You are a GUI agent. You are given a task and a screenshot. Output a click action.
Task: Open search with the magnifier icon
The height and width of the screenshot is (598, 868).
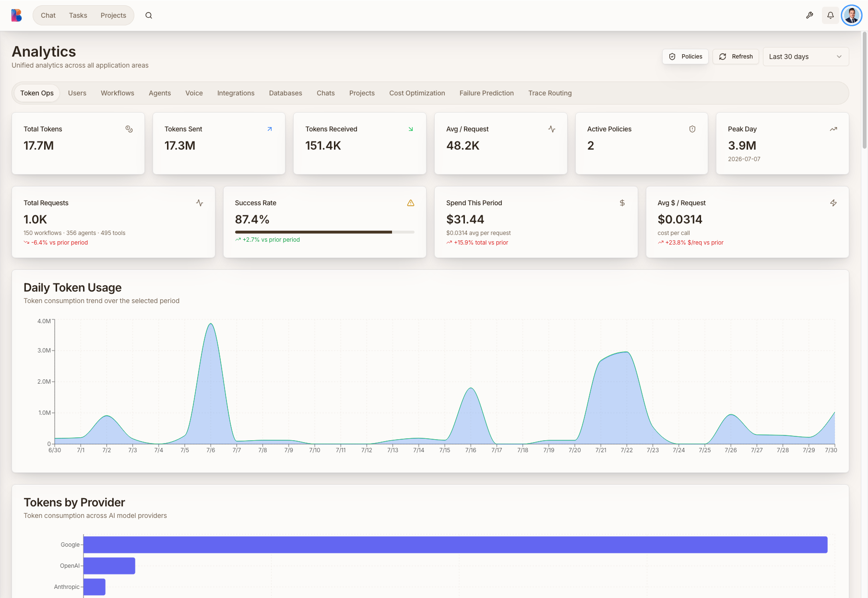[149, 15]
